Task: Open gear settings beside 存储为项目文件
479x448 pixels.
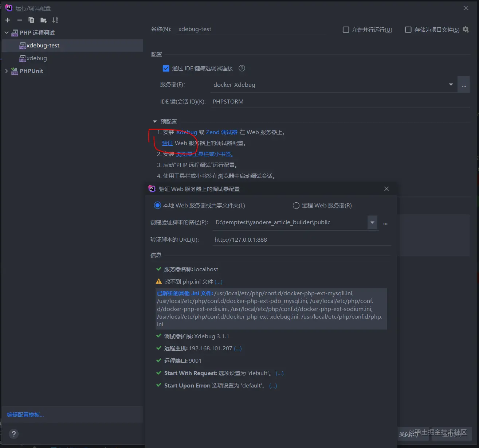Action: [466, 30]
